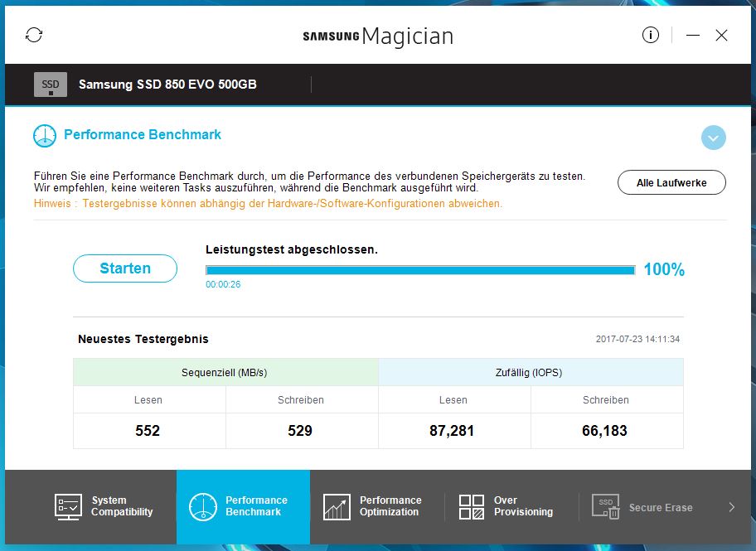Click the SSD drive icon in the header
Image resolution: width=756 pixels, height=551 pixels.
(x=50, y=85)
